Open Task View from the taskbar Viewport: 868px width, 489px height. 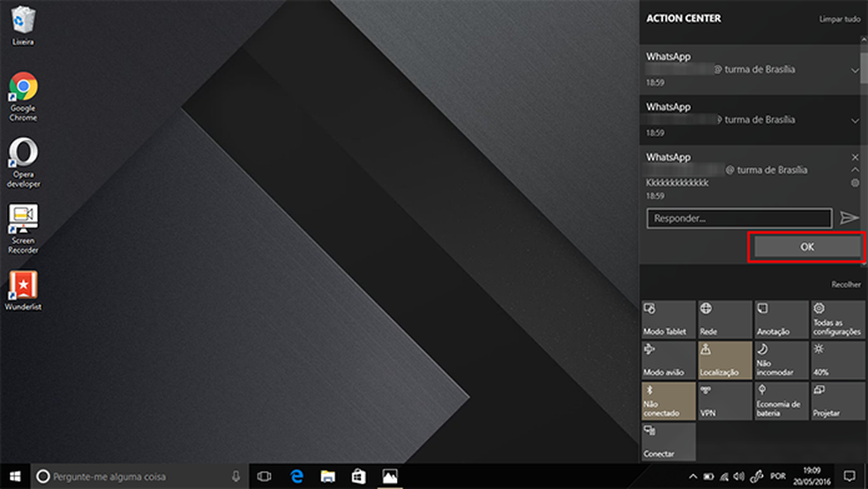click(x=265, y=477)
